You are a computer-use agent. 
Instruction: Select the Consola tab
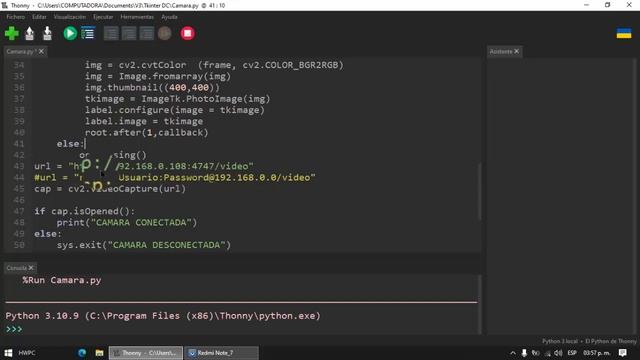coord(16,268)
